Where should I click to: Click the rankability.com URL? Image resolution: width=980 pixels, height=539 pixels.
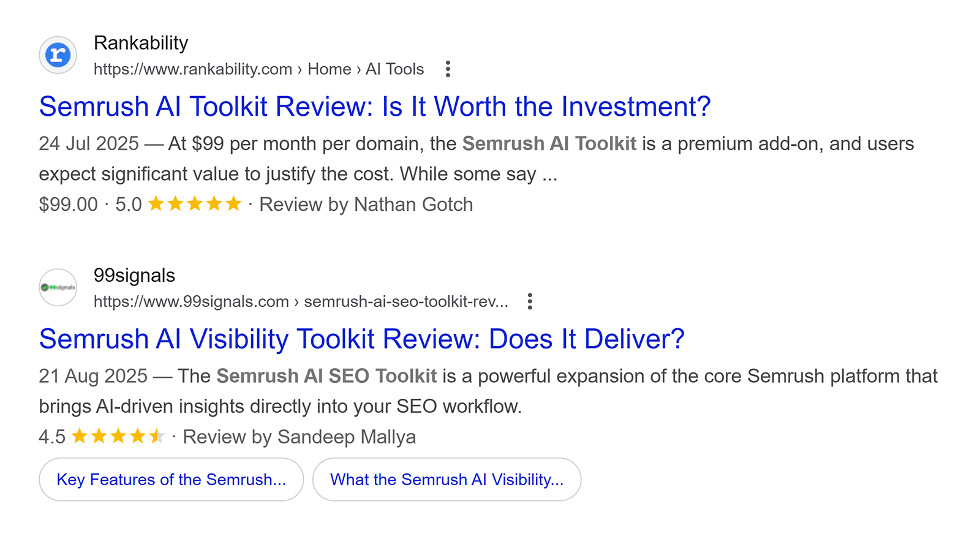coord(193,69)
